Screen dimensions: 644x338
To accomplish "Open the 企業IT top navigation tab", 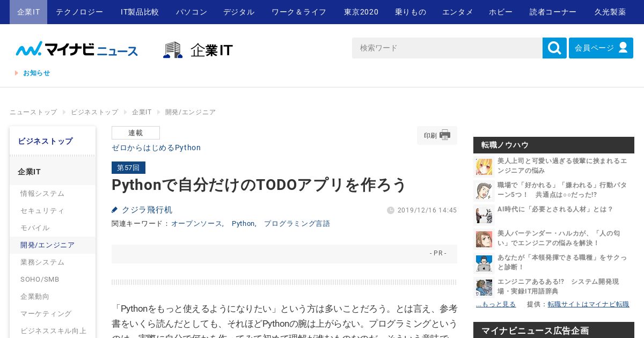I will coord(28,12).
